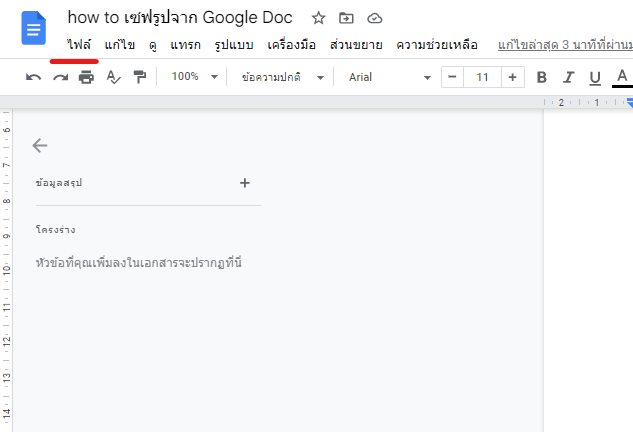The height and width of the screenshot is (432, 633).
Task: Star this document
Action: coord(318,18)
